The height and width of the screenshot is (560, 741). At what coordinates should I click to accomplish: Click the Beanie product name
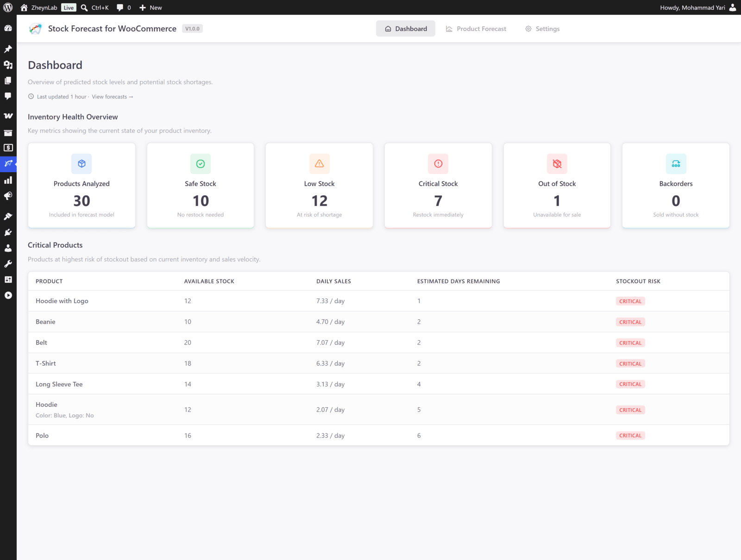click(x=45, y=322)
